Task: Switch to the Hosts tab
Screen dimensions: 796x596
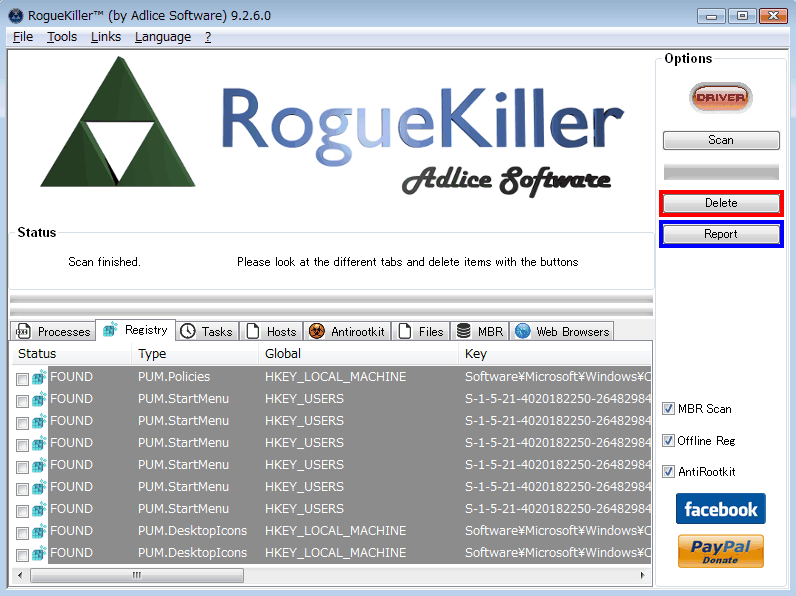Action: pyautogui.click(x=272, y=331)
